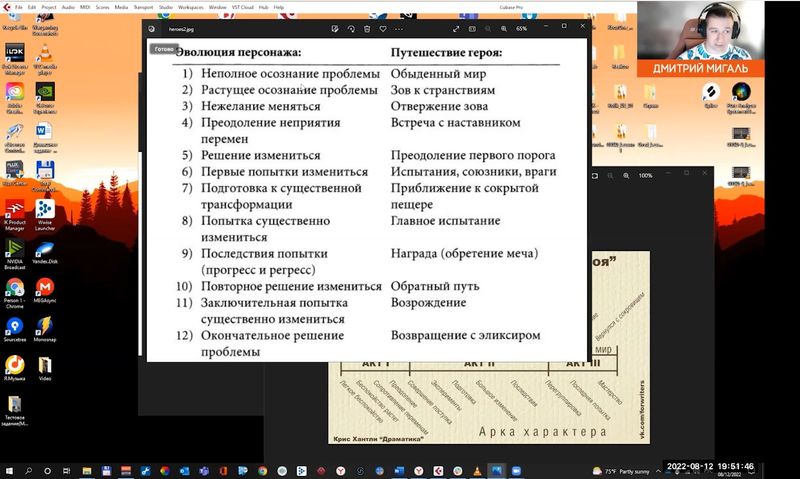Open the Help menu in Cubase

coord(279,7)
